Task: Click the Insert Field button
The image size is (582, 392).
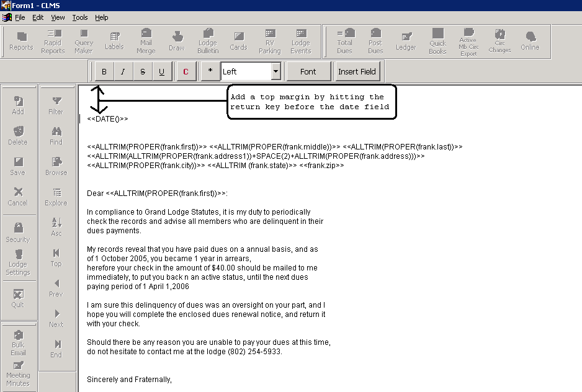Action: [357, 72]
